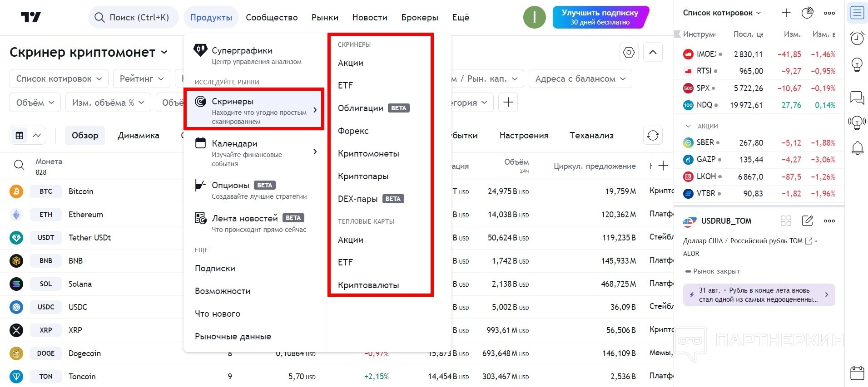
Task: Open the Рынки navigation item
Action: (x=325, y=17)
